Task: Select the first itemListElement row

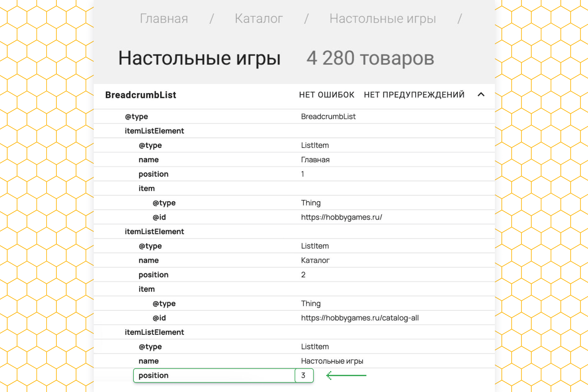Action: (x=154, y=131)
